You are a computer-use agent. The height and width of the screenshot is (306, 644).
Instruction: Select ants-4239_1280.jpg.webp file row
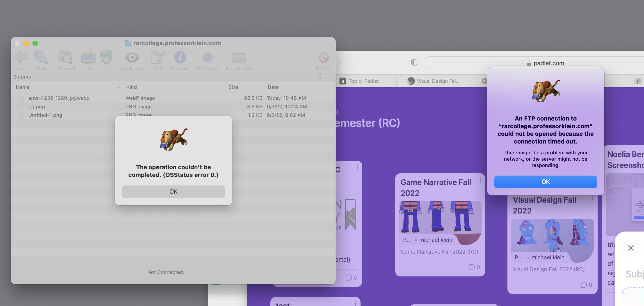pos(173,98)
